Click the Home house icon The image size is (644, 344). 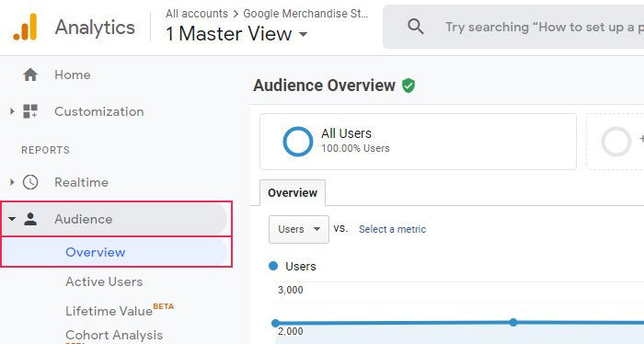click(30, 75)
